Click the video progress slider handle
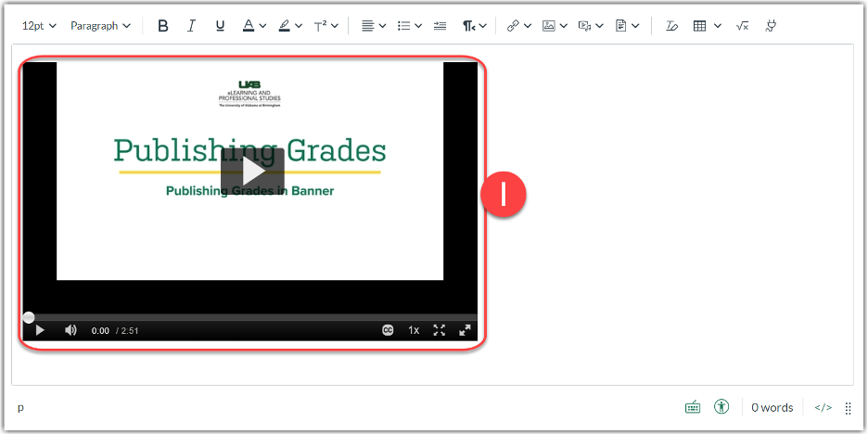Image resolution: width=868 pixels, height=434 pixels. [x=29, y=317]
